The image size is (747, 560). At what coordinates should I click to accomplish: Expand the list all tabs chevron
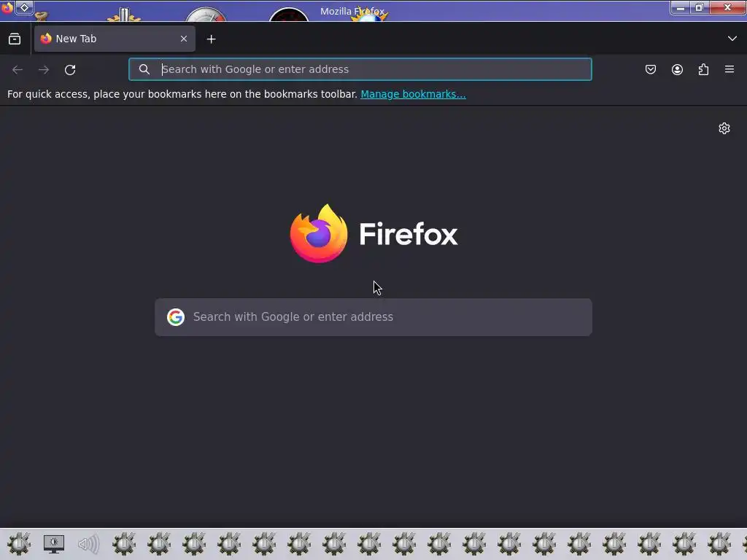click(732, 39)
